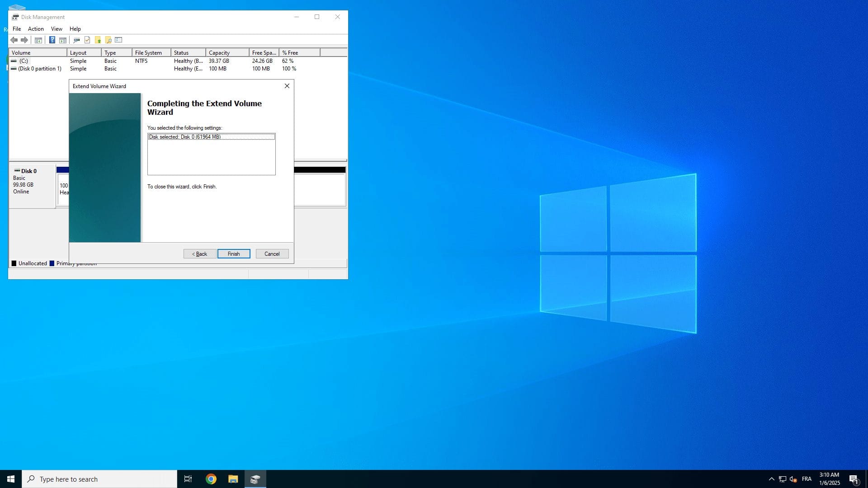Click the NTFS file system cell
Screen dimensions: 868x488
coord(141,61)
